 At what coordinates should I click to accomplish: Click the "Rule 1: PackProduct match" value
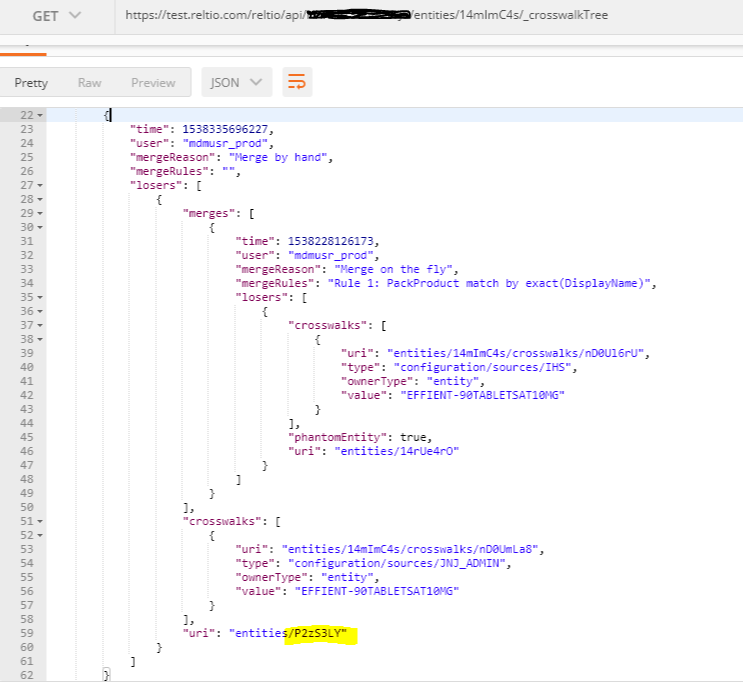click(x=489, y=283)
